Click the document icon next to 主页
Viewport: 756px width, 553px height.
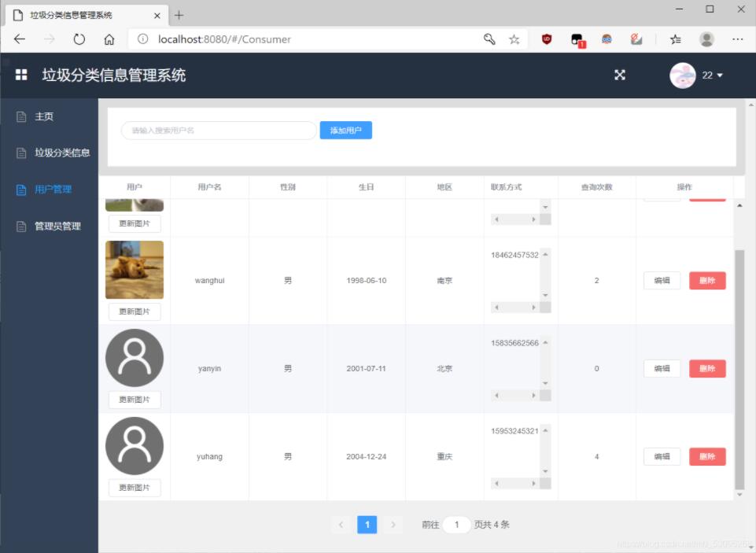20,116
